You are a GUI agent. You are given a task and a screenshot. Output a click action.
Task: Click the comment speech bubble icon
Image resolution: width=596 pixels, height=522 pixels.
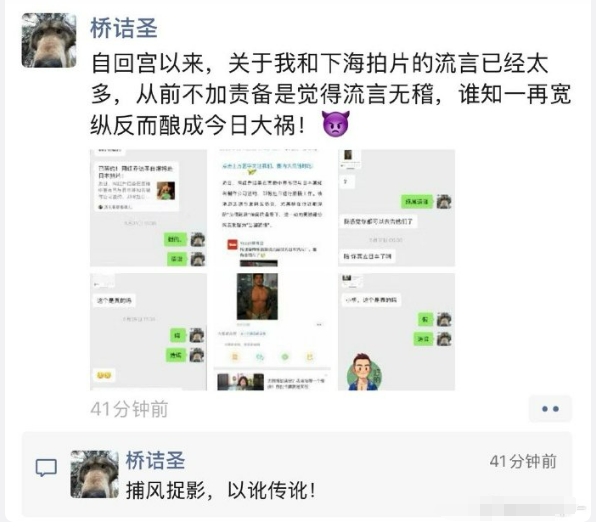pos(46,468)
